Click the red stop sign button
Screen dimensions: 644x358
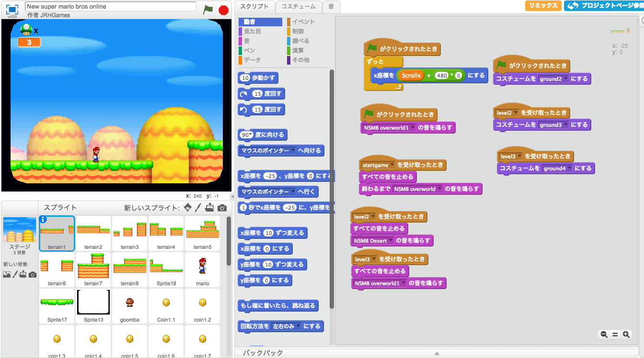coord(223,10)
